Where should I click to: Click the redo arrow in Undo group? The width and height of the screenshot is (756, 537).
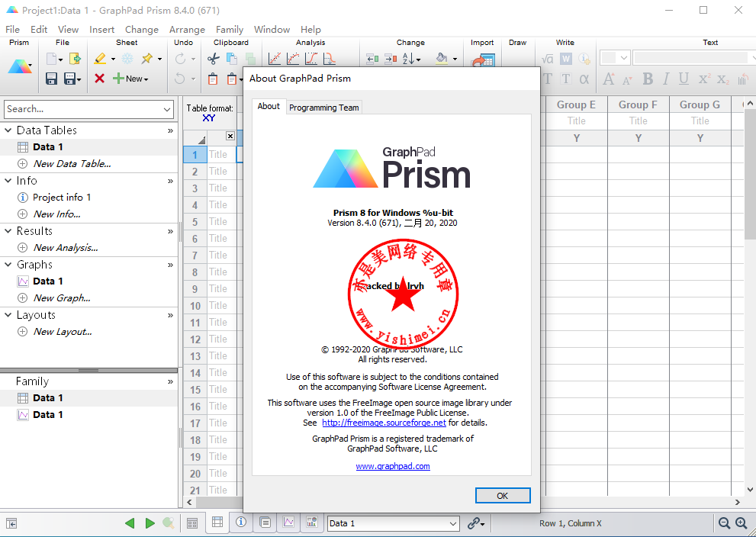click(180, 59)
